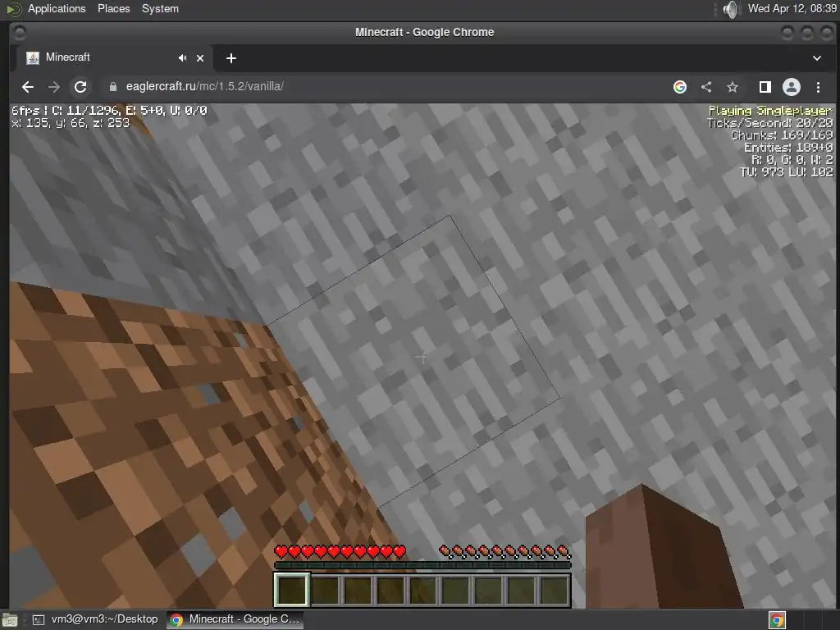Share this page via share icon
Viewport: 840px width, 630px height.
click(x=706, y=87)
